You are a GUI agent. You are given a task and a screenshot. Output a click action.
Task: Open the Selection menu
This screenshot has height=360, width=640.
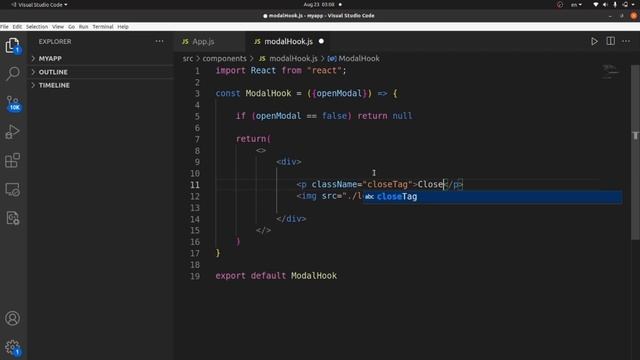(x=37, y=27)
